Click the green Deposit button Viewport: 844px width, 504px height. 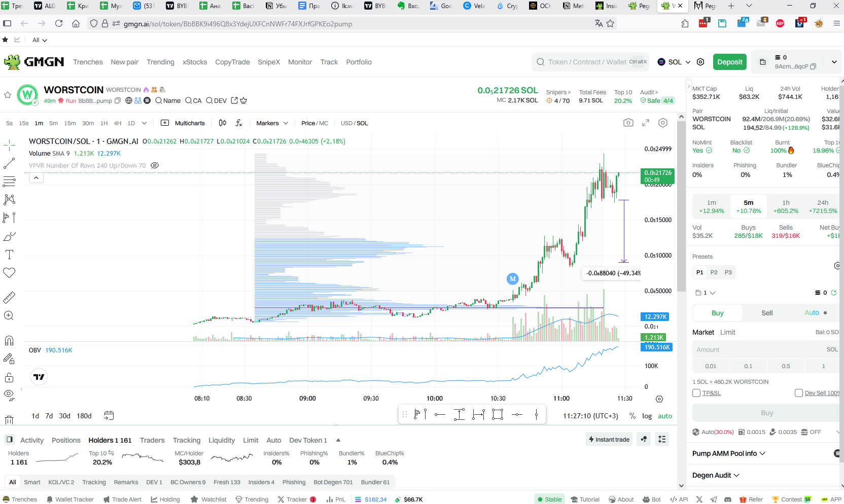730,62
